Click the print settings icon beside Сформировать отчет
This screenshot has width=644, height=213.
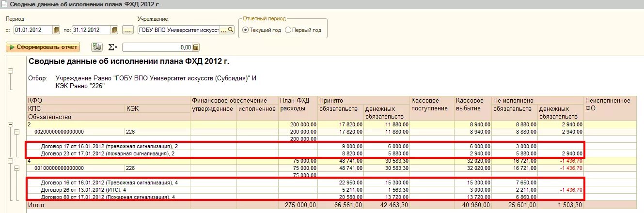coord(97,47)
